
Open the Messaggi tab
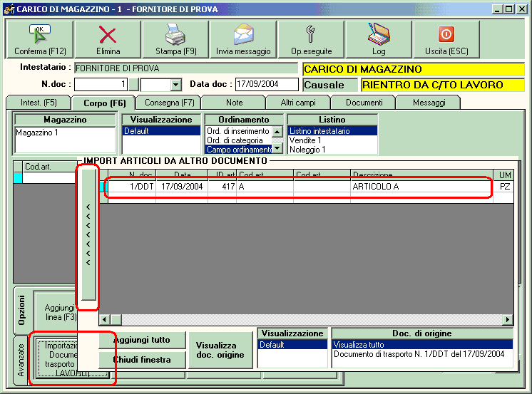[x=429, y=103]
